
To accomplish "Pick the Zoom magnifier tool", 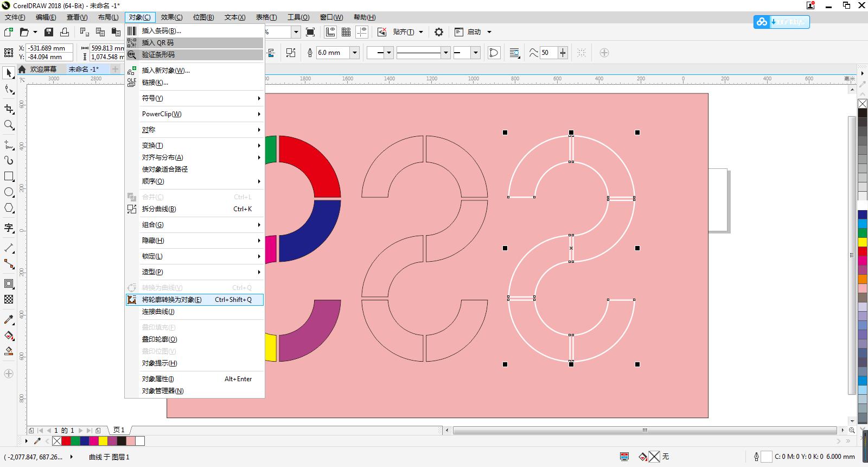I will point(9,125).
